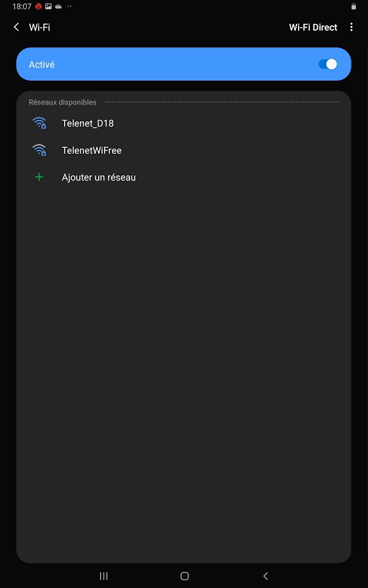Tap the Activé label on the blue bar
Screen dimensions: 368x588
tap(42, 65)
